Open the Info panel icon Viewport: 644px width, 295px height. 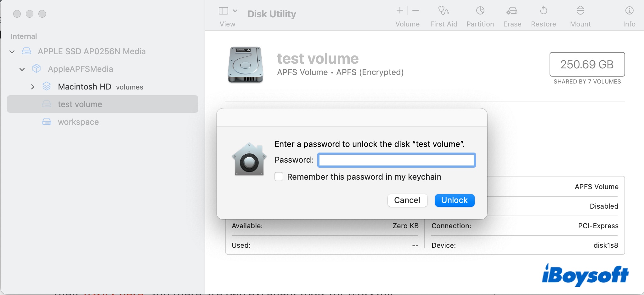(x=629, y=11)
